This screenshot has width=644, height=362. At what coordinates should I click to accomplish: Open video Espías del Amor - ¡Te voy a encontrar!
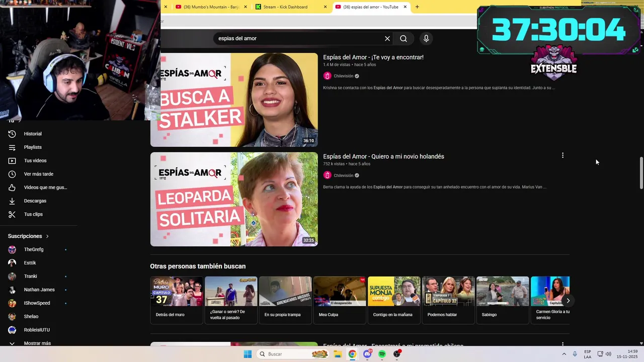[373, 57]
